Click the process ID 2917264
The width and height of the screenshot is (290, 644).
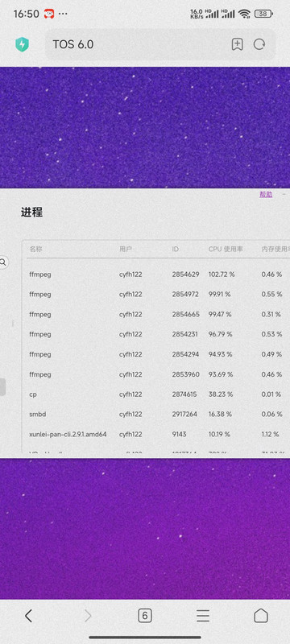pos(184,414)
